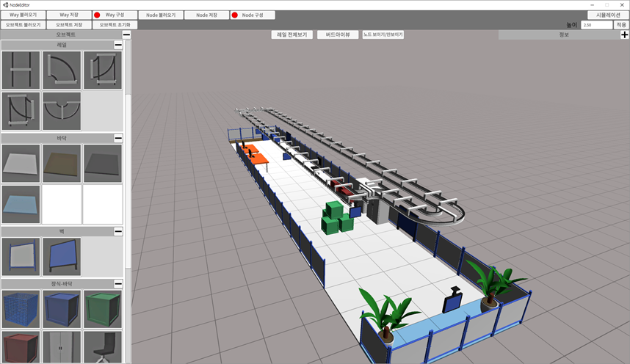Toggle Way 구성 mode
The height and width of the screenshot is (364, 630).
tap(115, 15)
